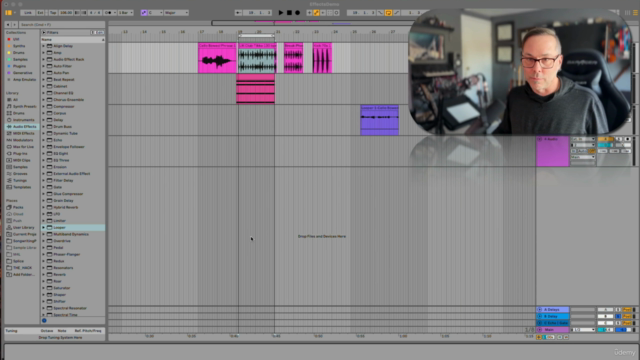The height and width of the screenshot is (360, 640).
Task: Open the Synth Presets library category
Action: 24,107
